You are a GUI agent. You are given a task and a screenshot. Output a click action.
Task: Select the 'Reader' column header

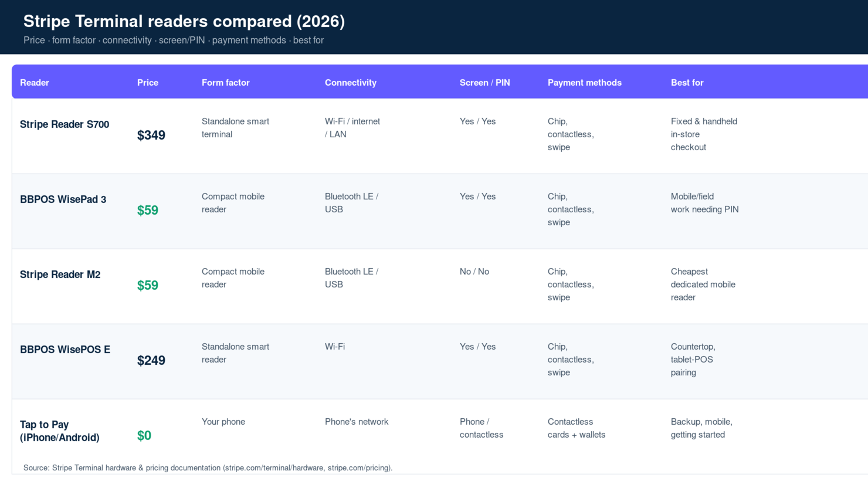35,83
